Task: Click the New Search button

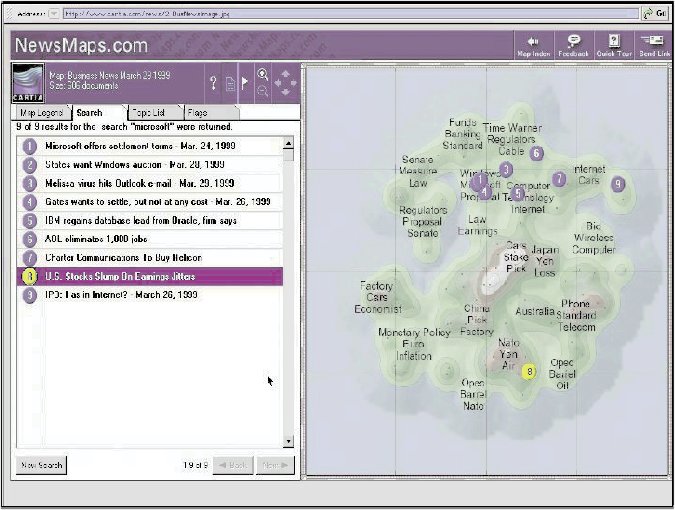Action: 42,465
